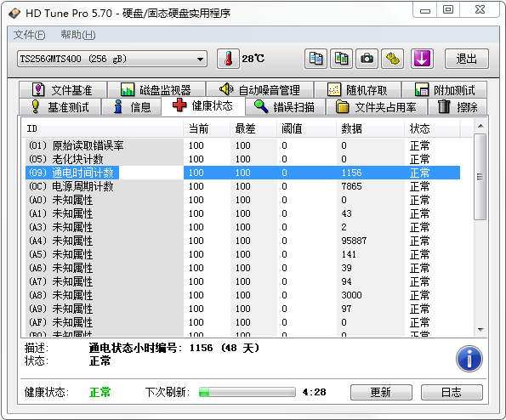The image size is (506, 420).
Task: Click the 阈值 column header
Action: 306,128
